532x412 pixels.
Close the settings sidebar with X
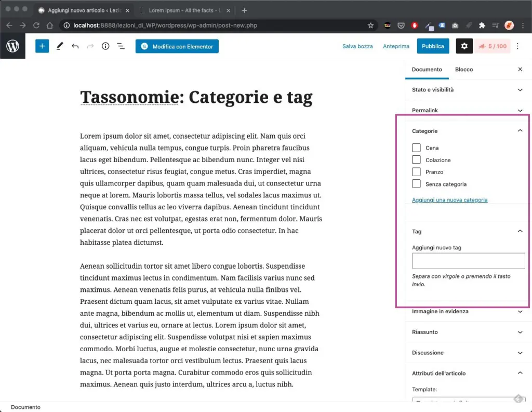[520, 69]
